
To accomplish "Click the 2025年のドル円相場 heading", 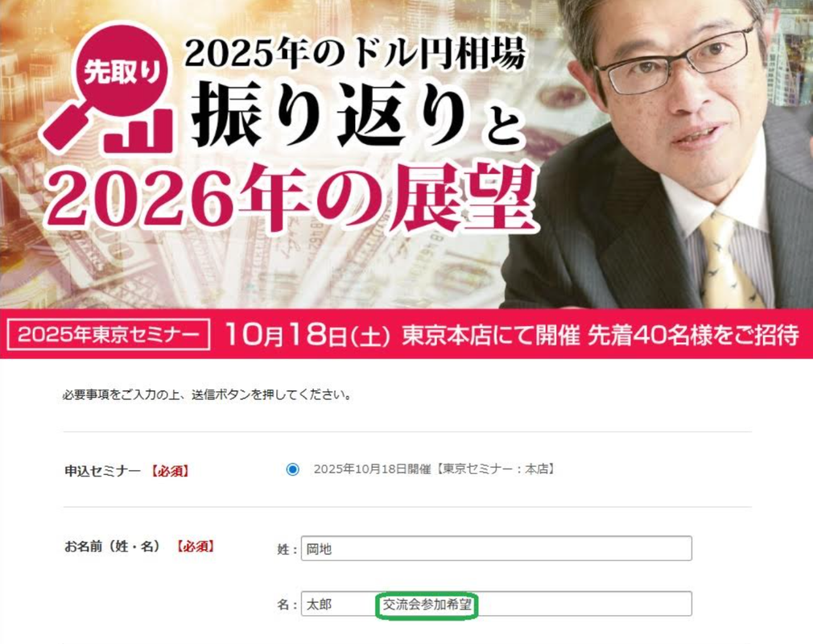I will tap(356, 53).
